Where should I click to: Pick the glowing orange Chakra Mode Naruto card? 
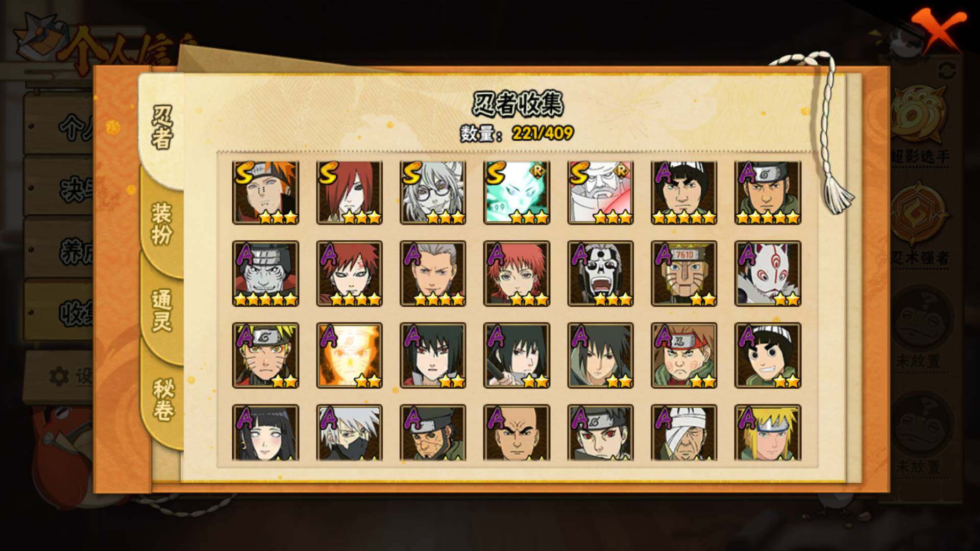[x=349, y=355]
